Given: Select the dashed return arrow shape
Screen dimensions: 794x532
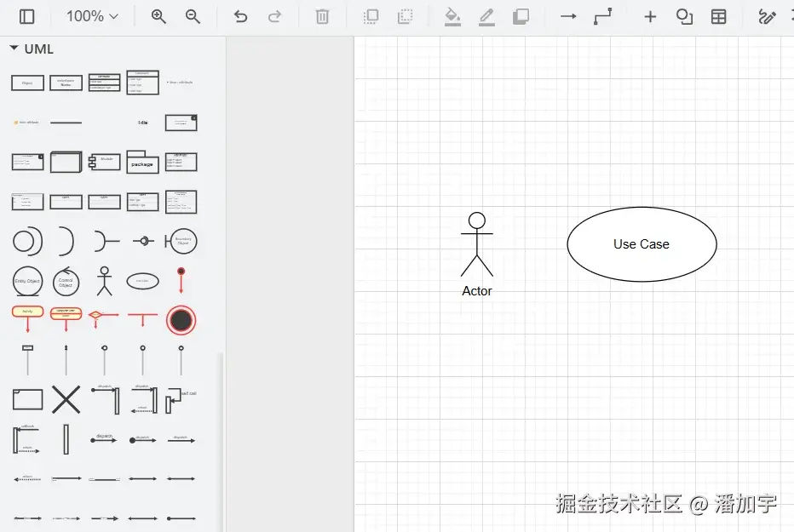Looking at the screenshot, I should pyautogui.click(x=27, y=478).
